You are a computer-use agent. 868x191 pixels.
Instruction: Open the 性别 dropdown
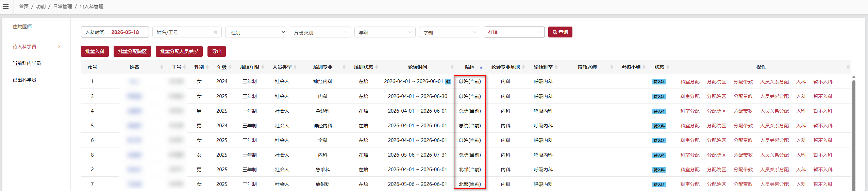[256, 32]
